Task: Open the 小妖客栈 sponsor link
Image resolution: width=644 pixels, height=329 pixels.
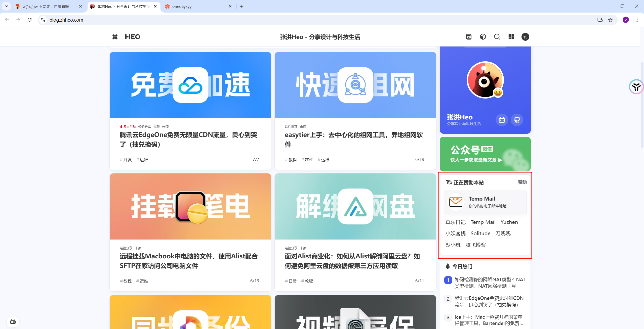Action: 456,233
